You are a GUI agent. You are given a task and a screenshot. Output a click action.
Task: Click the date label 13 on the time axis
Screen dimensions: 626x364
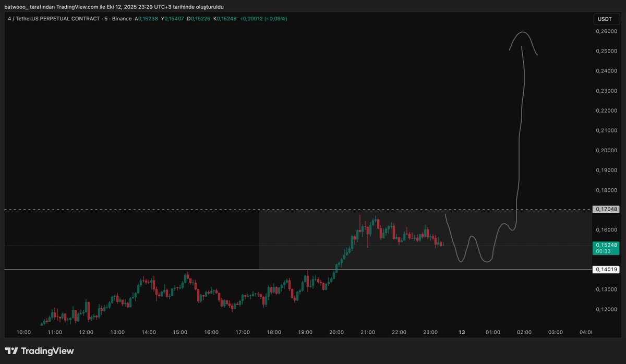[x=462, y=332]
